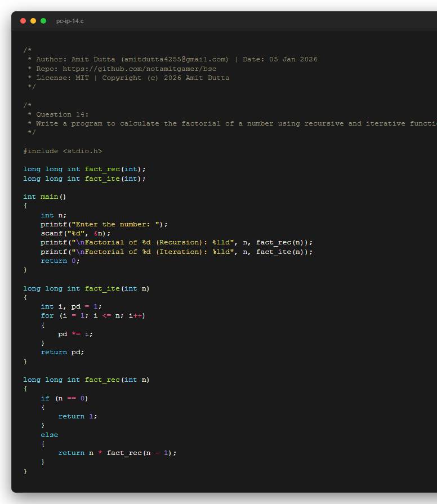Click the 'return 1;' statement
This screenshot has width=437, height=504.
pos(78,417)
